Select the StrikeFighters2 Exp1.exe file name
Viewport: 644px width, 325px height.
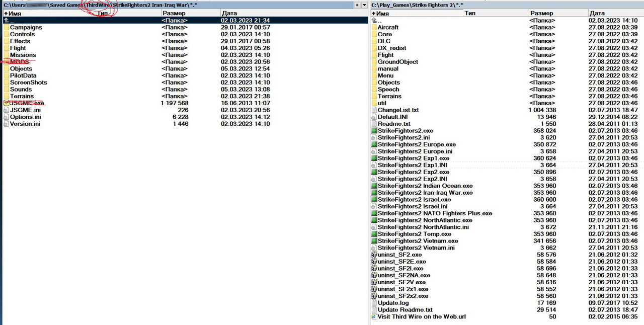pos(414,158)
